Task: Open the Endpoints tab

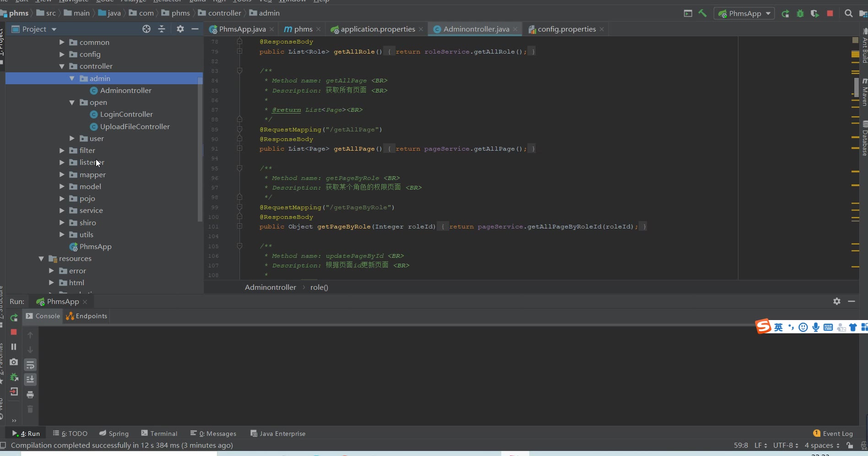Action: [x=87, y=316]
